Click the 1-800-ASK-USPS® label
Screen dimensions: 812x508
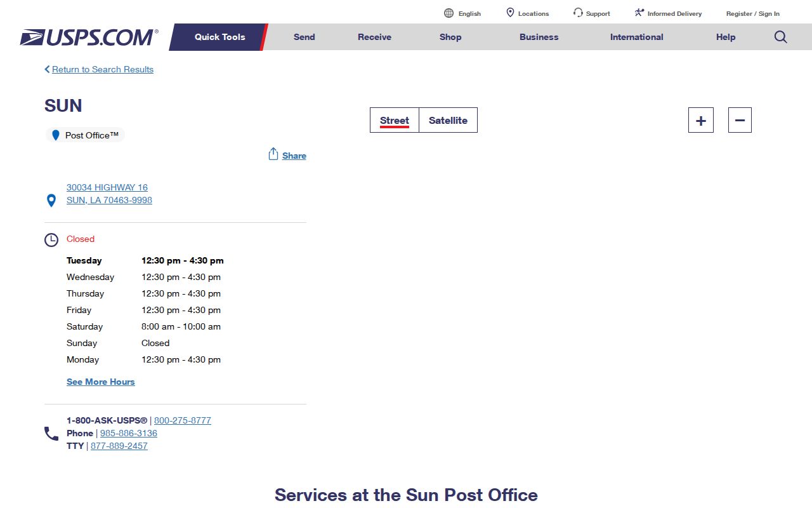point(107,420)
